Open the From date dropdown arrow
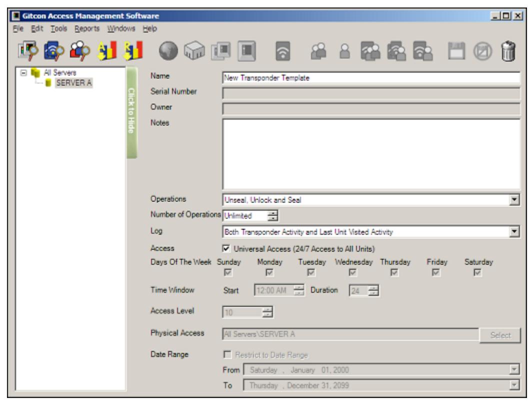Screen dimensions: 532x401 tap(514, 369)
